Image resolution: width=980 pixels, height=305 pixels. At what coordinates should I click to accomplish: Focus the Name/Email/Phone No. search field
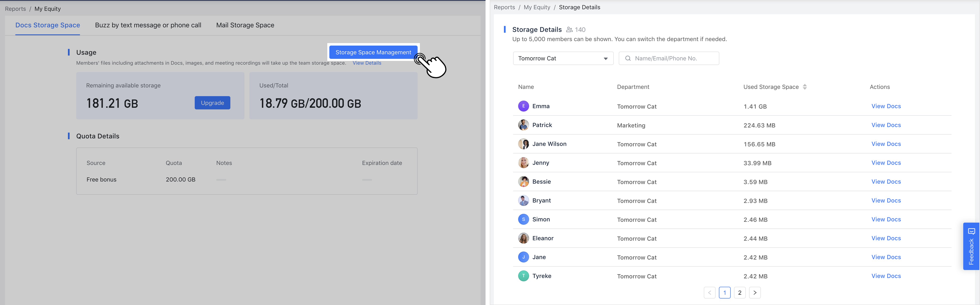(669, 58)
